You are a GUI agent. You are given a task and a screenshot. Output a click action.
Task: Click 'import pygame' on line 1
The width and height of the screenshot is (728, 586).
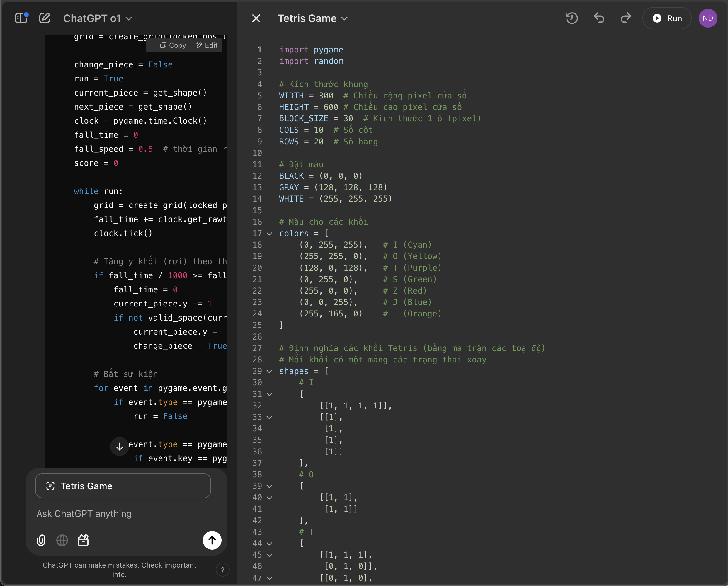(x=311, y=50)
